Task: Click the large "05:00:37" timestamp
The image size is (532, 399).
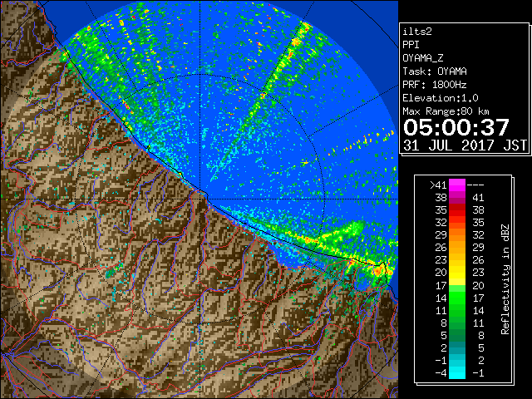Action: pyautogui.click(x=456, y=127)
